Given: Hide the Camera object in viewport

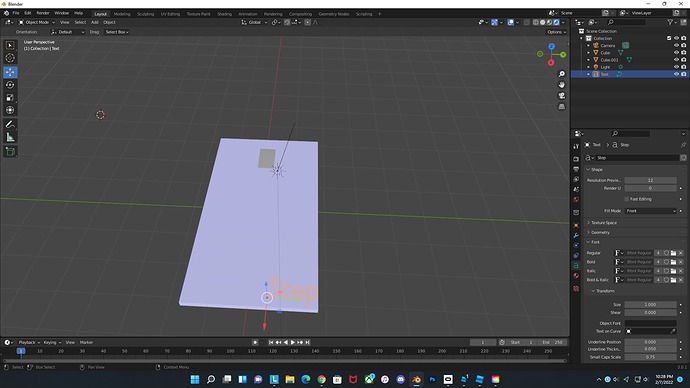Looking at the screenshot, I should (x=676, y=45).
